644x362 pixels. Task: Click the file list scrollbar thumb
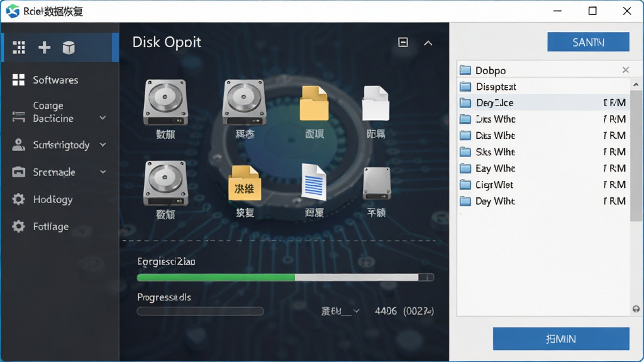point(636,156)
